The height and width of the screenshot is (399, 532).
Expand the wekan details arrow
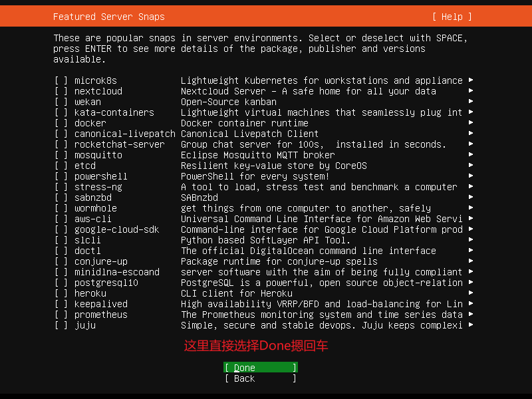pyautogui.click(x=471, y=101)
